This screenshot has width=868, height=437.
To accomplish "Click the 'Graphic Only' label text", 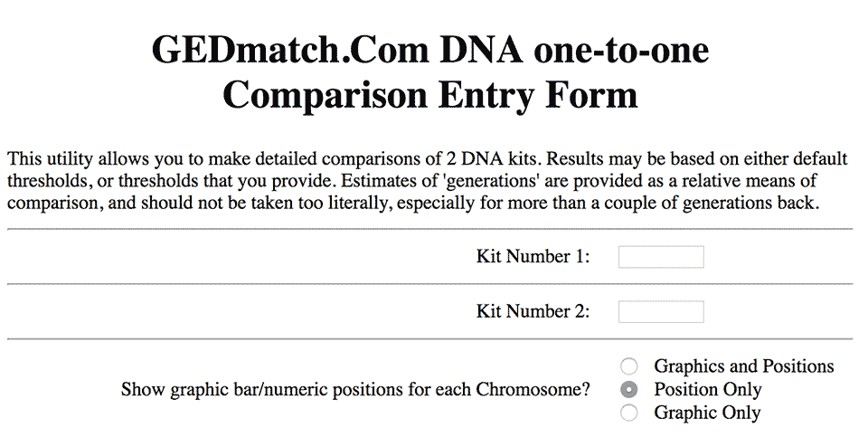I will [x=707, y=413].
